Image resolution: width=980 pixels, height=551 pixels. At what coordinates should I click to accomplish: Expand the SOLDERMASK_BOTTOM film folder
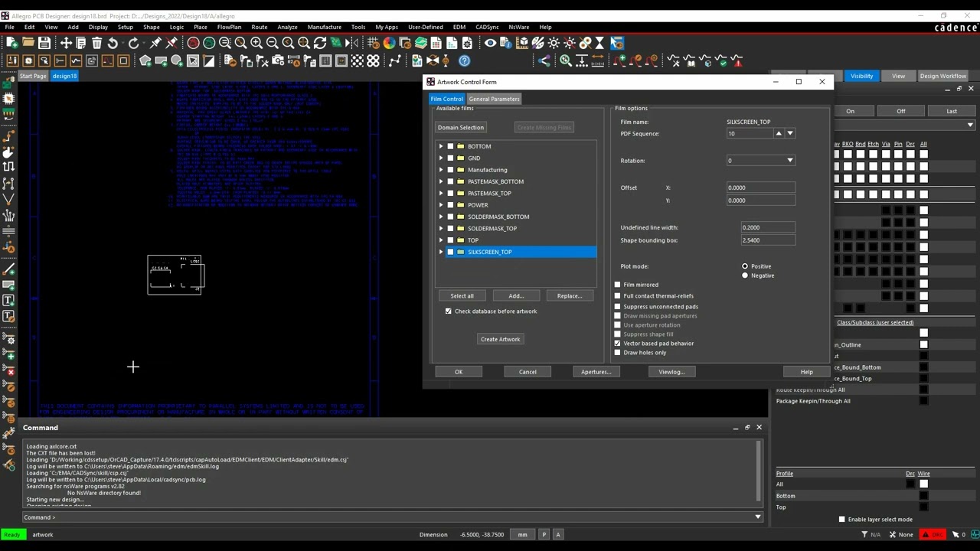441,217
